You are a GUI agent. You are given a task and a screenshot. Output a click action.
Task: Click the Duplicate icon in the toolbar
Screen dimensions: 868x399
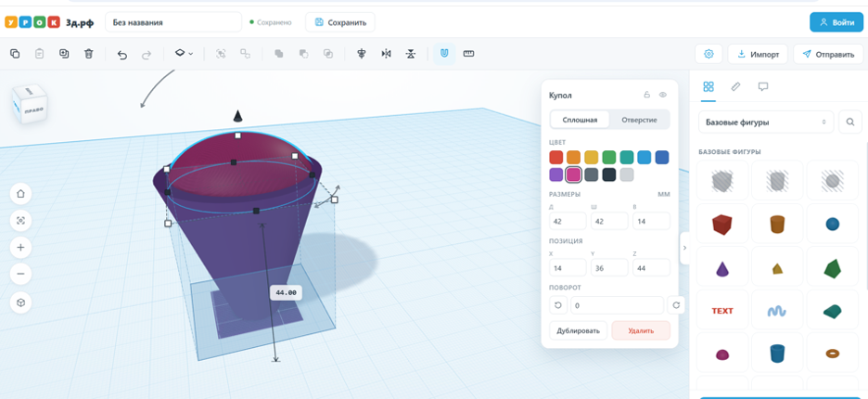pyautogui.click(x=64, y=54)
